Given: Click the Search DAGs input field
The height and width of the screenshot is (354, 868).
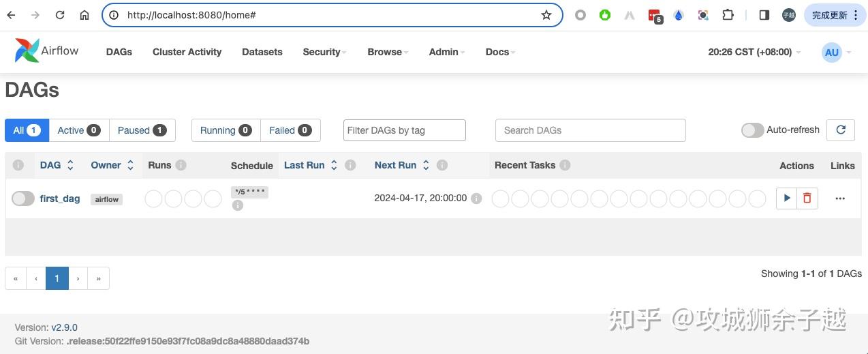Looking at the screenshot, I should click(590, 130).
